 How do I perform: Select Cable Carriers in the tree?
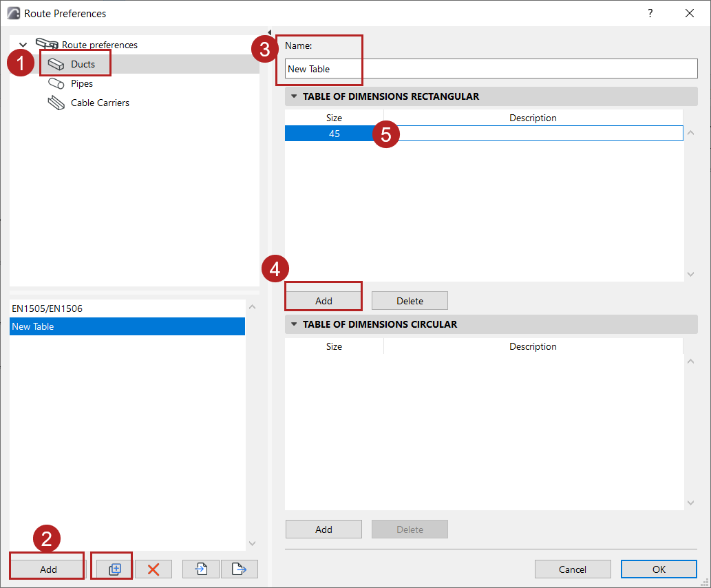click(x=100, y=103)
